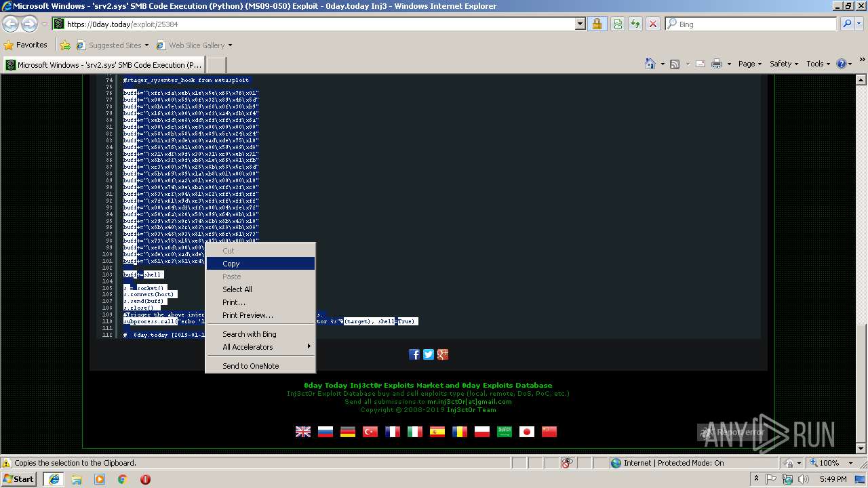Add to Favorites Bar icon
Screen dimensions: 868x488
pyautogui.click(x=65, y=45)
